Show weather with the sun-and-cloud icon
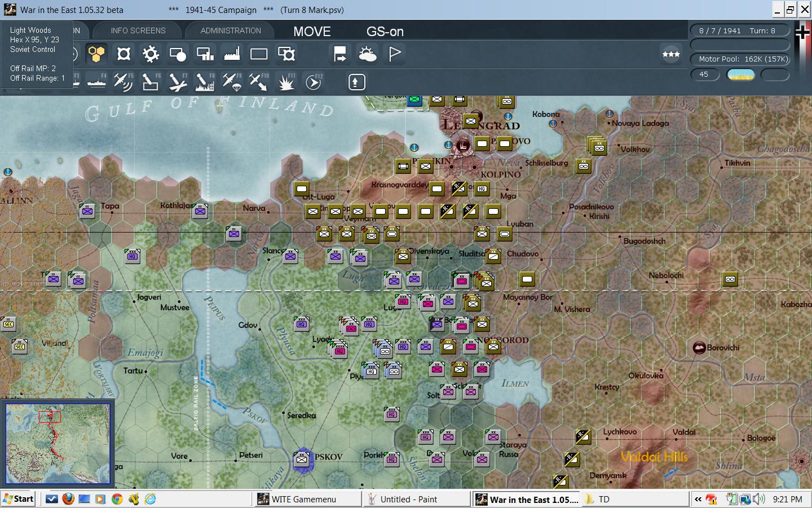This screenshot has height=508, width=812. point(367,54)
